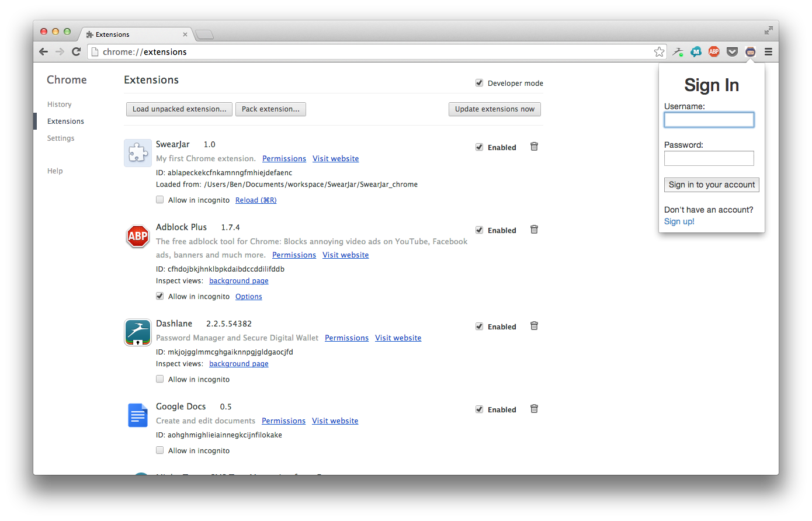
Task: Open the Adblock Plus toolbar icon
Action: [x=714, y=52]
